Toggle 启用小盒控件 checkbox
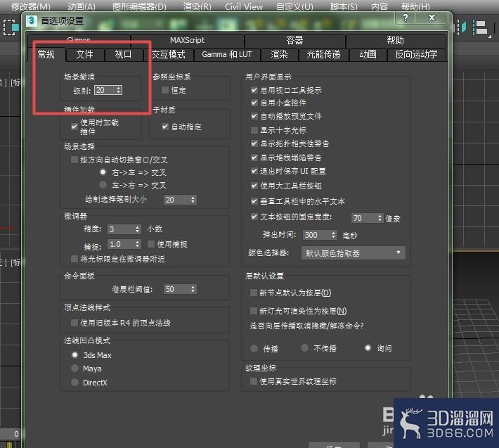The image size is (499, 448). point(254,103)
